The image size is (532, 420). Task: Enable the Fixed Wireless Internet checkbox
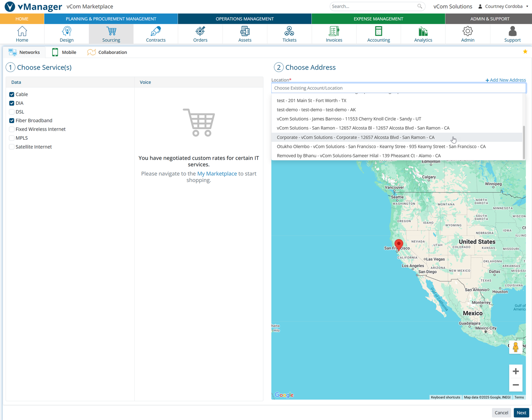click(x=12, y=129)
